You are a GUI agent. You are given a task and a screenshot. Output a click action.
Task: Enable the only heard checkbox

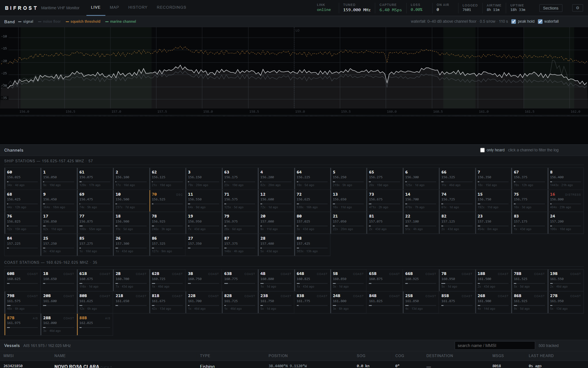[482, 150]
